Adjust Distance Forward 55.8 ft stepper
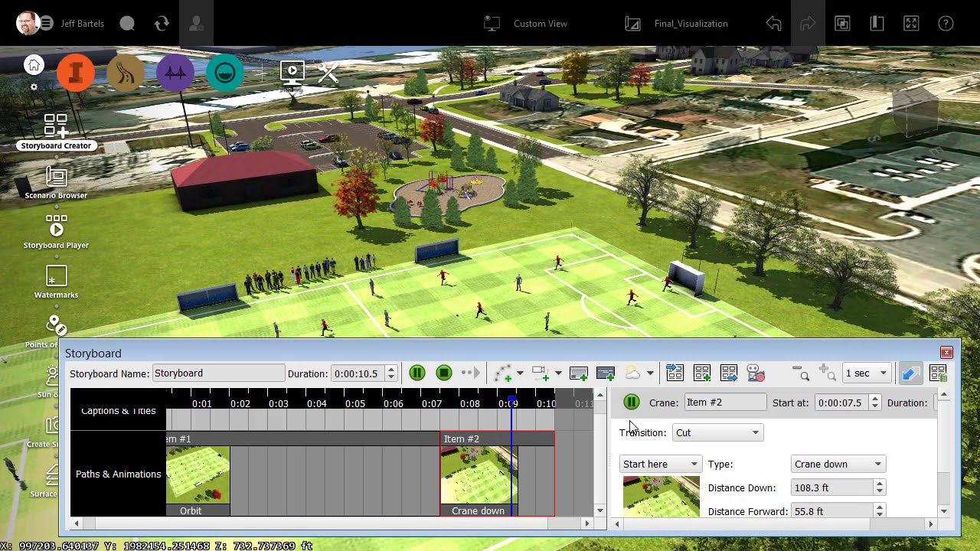This screenshot has width=980, height=551. (879, 511)
